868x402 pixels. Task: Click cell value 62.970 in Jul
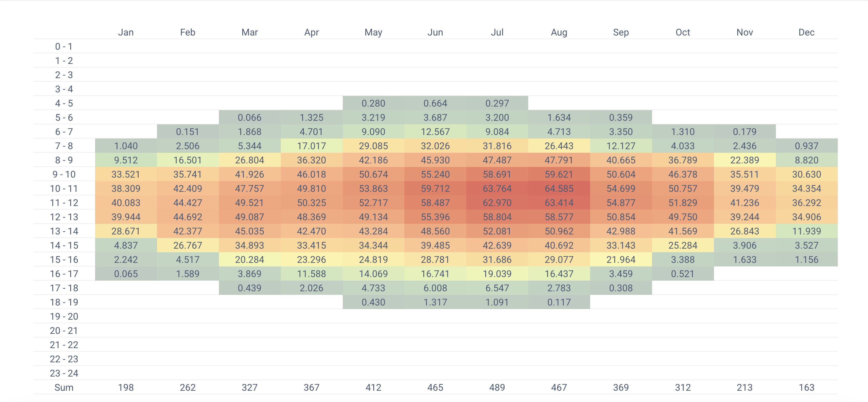click(x=497, y=203)
